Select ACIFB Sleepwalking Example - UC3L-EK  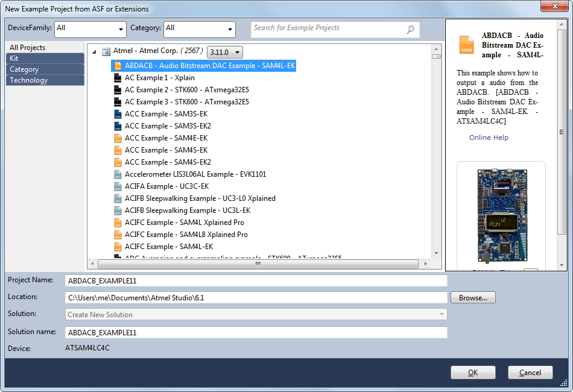(x=188, y=210)
